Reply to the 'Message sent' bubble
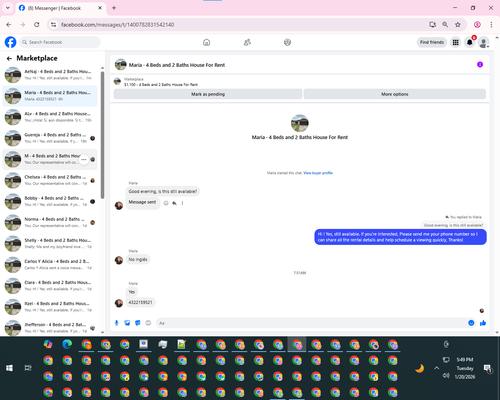 [x=174, y=203]
